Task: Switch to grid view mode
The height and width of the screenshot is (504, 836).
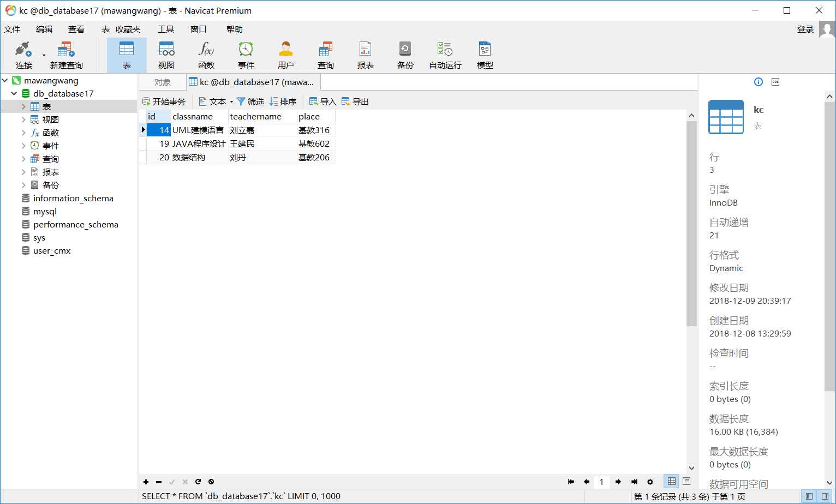Action: click(x=672, y=481)
